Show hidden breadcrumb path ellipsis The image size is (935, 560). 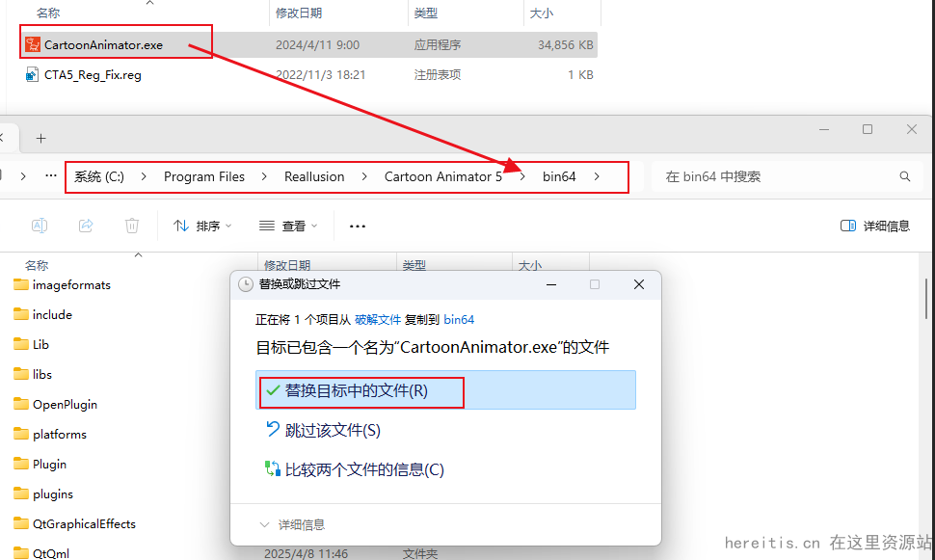[x=51, y=176]
